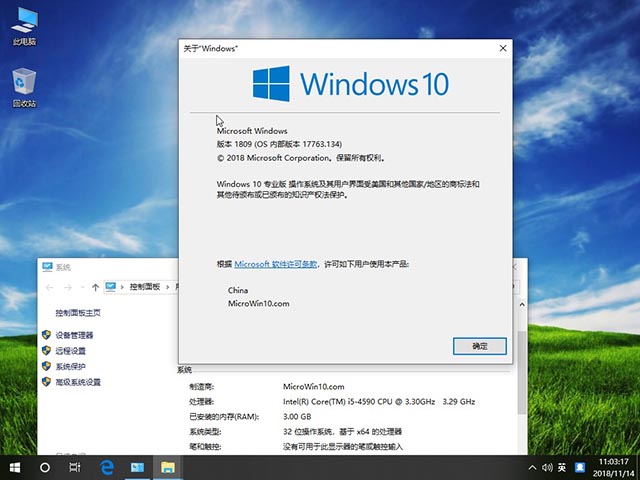Screen dimensions: 640x480
Task: Open the Recycle Bin desktop icon
Action: pos(24,88)
